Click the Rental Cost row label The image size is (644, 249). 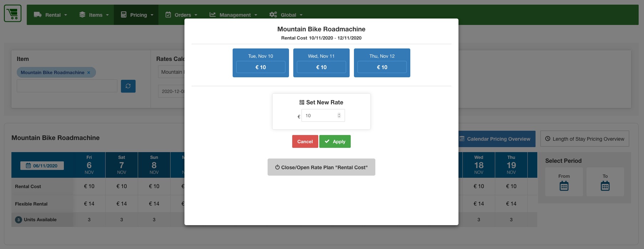(x=28, y=187)
